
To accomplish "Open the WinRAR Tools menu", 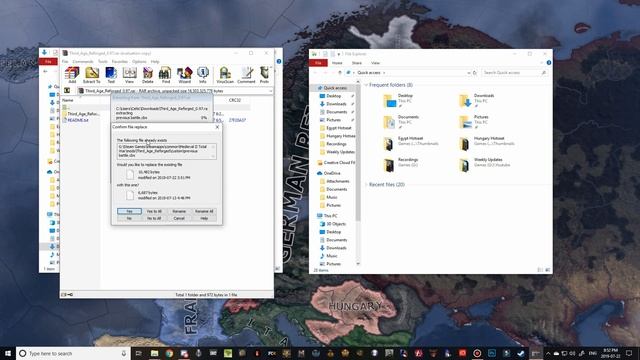I will (x=103, y=62).
